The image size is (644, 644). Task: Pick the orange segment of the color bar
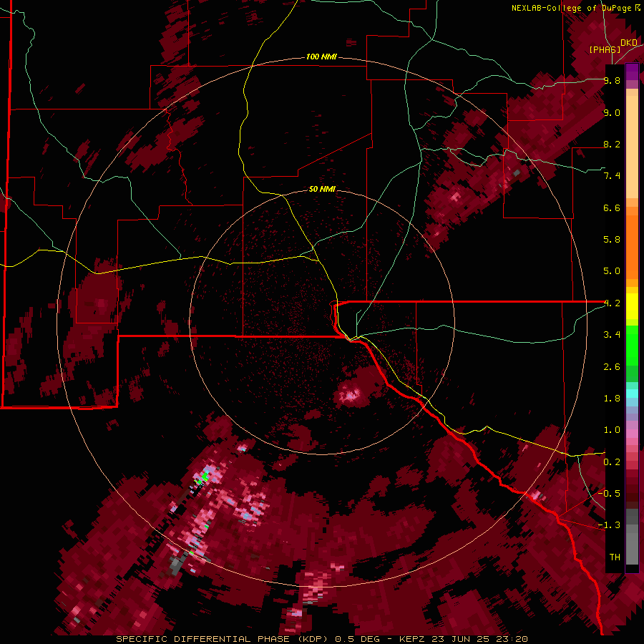pos(632,248)
